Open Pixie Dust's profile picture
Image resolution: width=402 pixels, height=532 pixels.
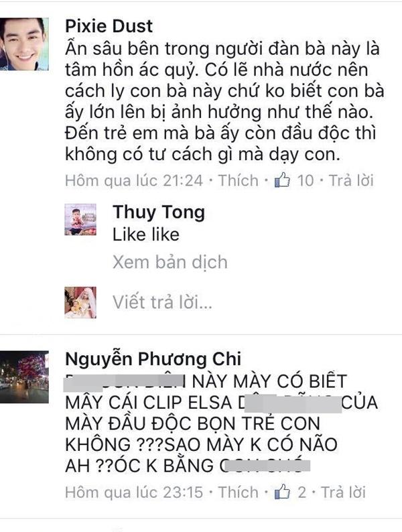[24, 44]
